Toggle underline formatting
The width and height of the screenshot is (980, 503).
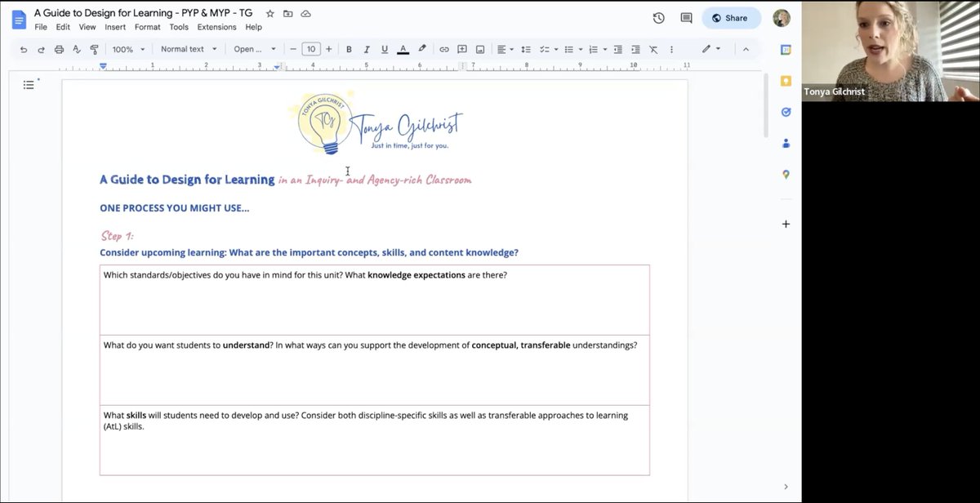[385, 49]
